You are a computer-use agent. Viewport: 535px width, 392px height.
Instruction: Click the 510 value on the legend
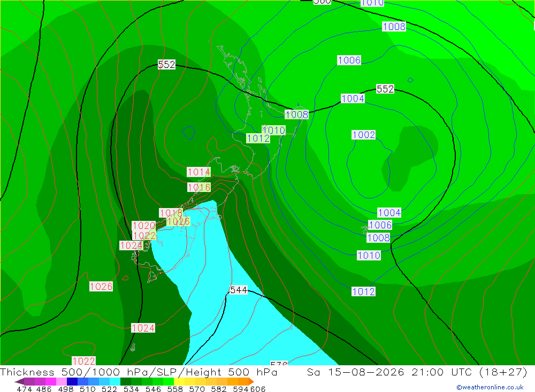point(87,389)
